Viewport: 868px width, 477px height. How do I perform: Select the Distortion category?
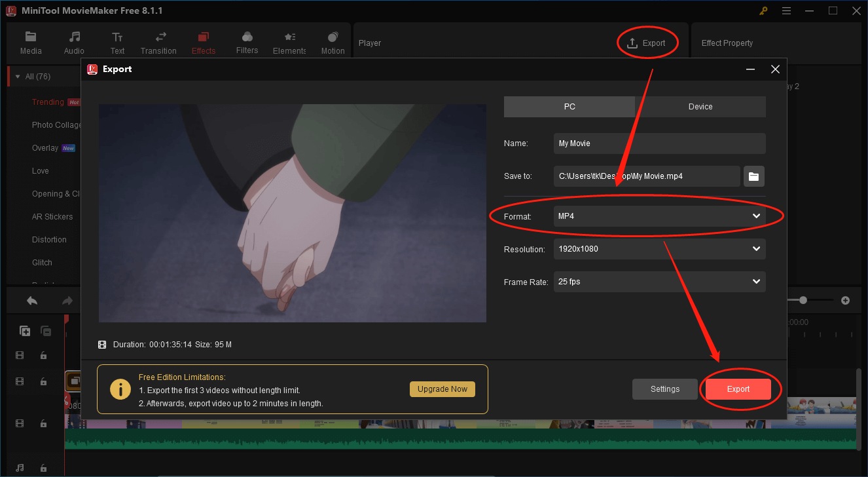pos(49,240)
